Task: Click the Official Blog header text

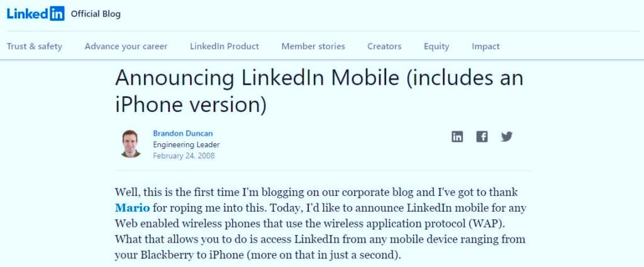Action: (x=96, y=14)
